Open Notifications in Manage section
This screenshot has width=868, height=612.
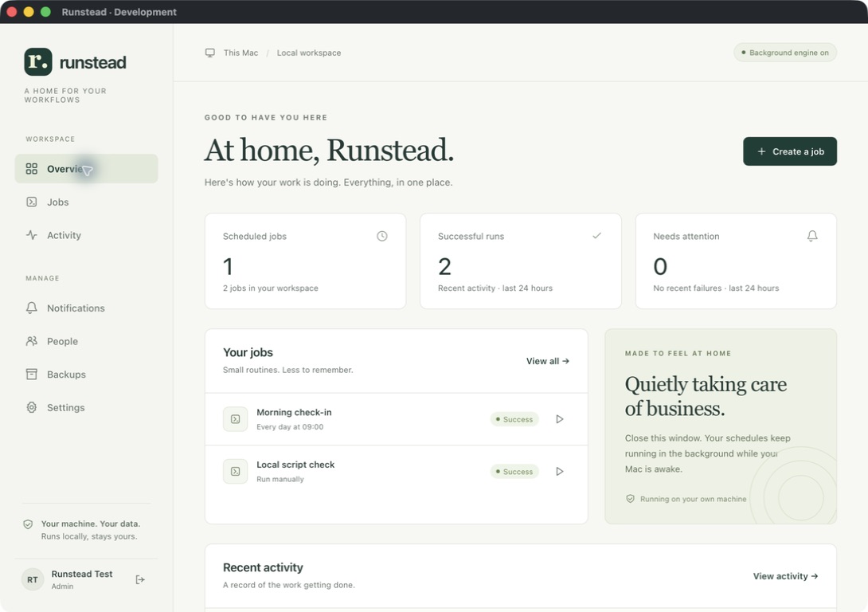(86, 308)
